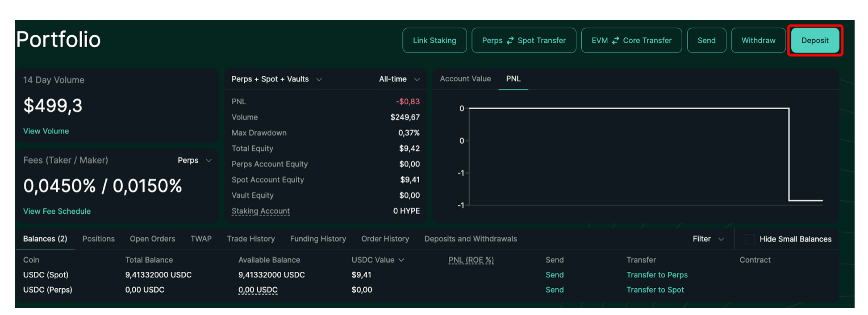
Task: Click Transfer to Perps for USDC Spot
Action: [656, 275]
